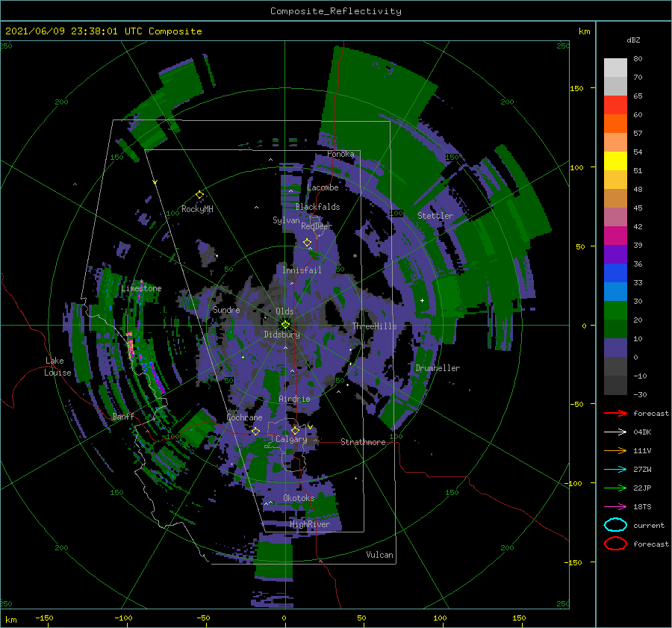Select the 20 dBZ green swatch
This screenshot has height=628, width=672.
[615, 310]
